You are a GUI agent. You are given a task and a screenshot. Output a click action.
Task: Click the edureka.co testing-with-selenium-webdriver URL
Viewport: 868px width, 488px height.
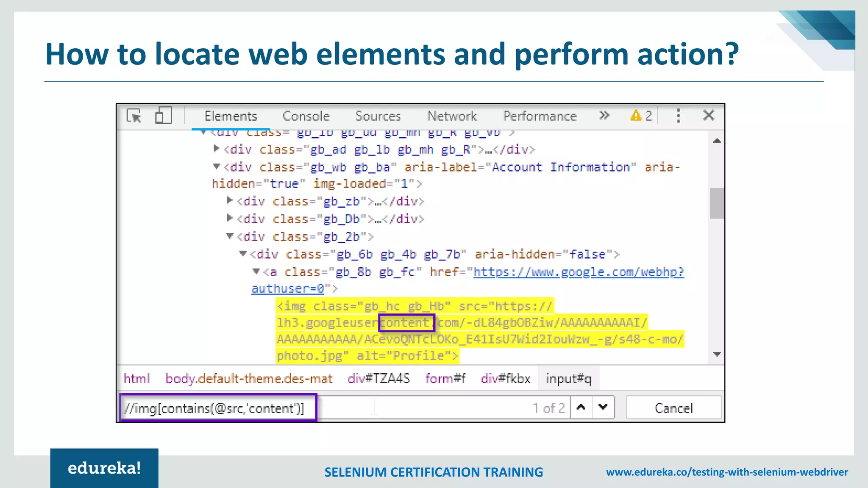[727, 472]
